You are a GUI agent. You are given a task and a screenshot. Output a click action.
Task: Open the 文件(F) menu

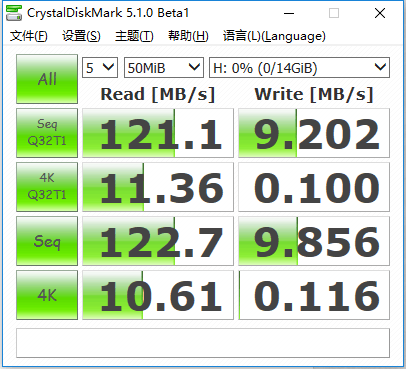click(x=29, y=36)
